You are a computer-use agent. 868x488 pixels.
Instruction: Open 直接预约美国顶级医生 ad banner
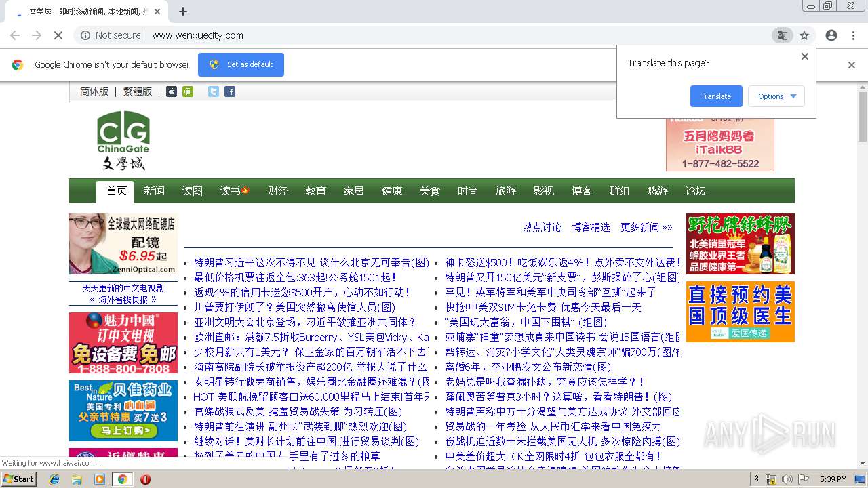(x=740, y=312)
